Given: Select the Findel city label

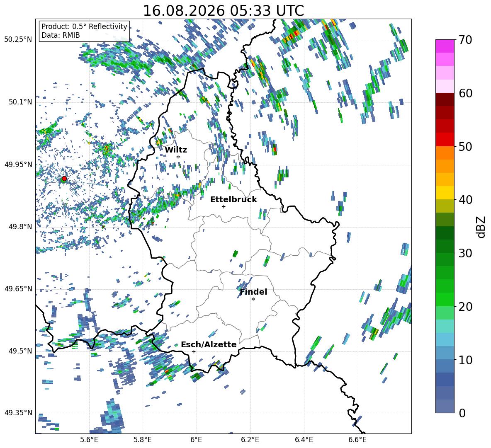Looking at the screenshot, I should point(253,292).
